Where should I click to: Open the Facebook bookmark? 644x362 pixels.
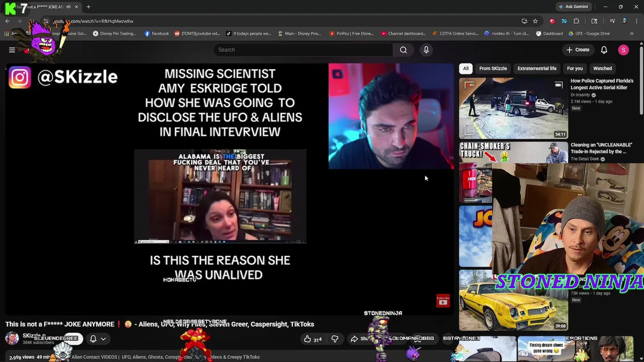(x=156, y=34)
